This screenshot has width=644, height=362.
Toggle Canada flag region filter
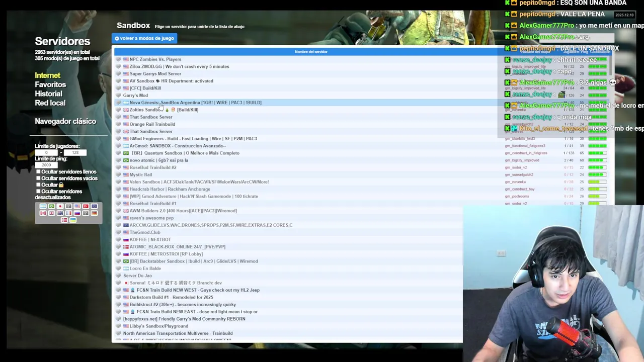pyautogui.click(x=43, y=213)
